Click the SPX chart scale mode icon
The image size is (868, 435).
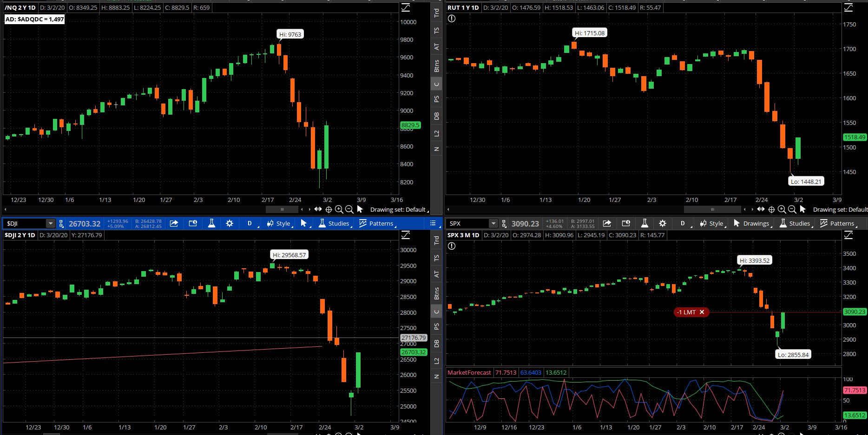pos(848,235)
